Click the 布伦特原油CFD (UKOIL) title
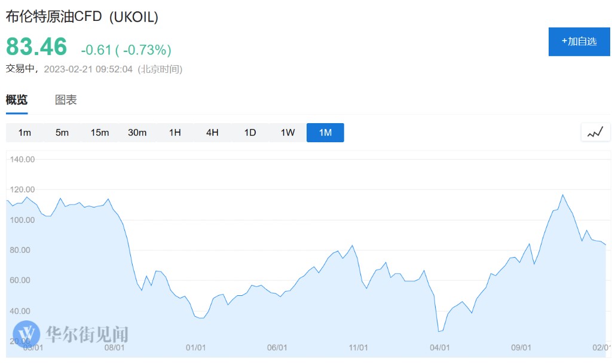The width and height of the screenshot is (612, 364). click(x=82, y=17)
